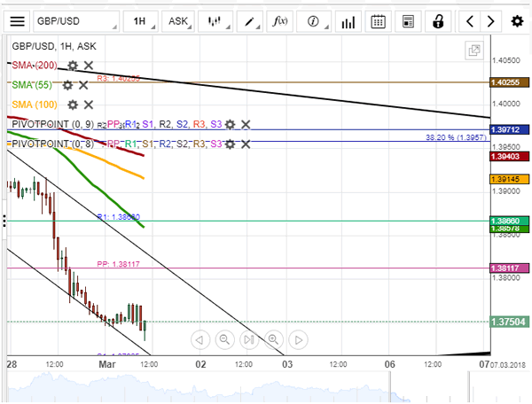
Task: Click the 1.39145 orange SMA price tag
Action: [x=509, y=179]
